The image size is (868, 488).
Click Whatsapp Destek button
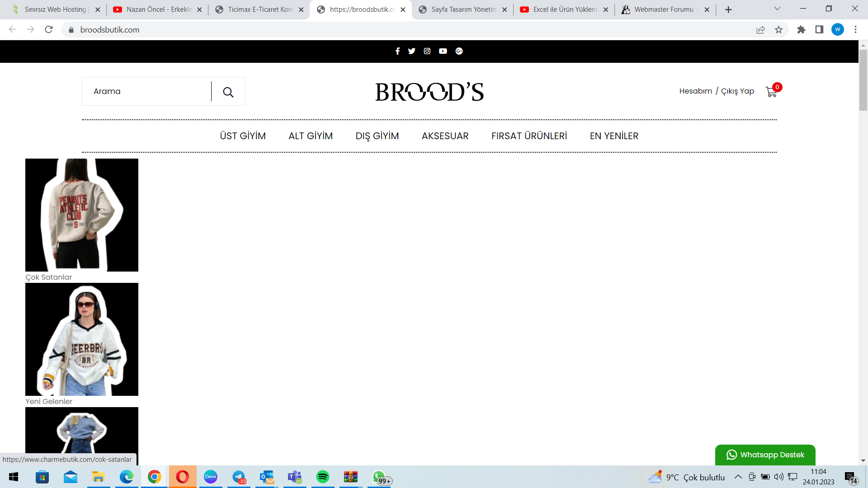(765, 455)
